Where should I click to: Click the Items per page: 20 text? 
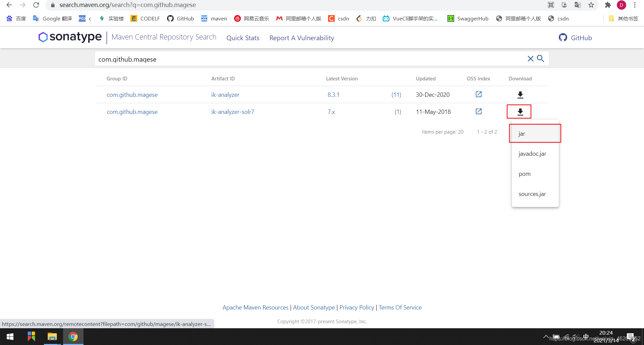click(x=442, y=132)
